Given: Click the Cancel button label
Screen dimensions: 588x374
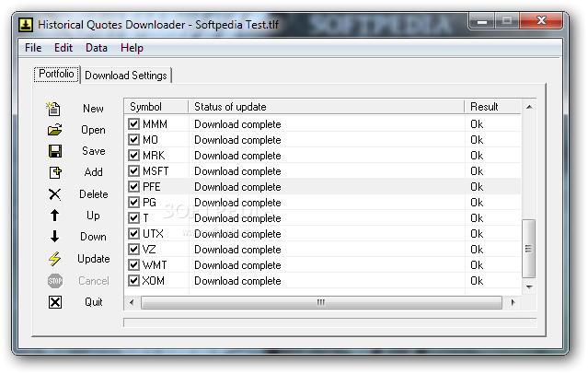Looking at the screenshot, I should 93,281.
